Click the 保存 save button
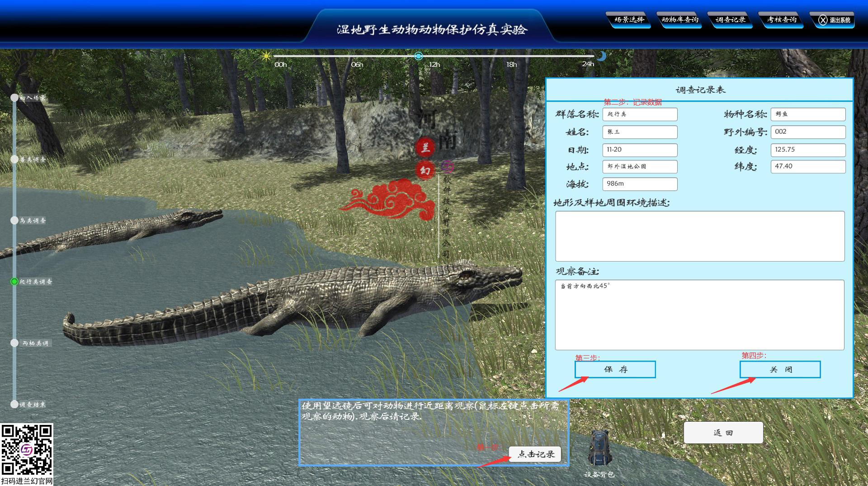Image resolution: width=868 pixels, height=486 pixels. pos(615,369)
